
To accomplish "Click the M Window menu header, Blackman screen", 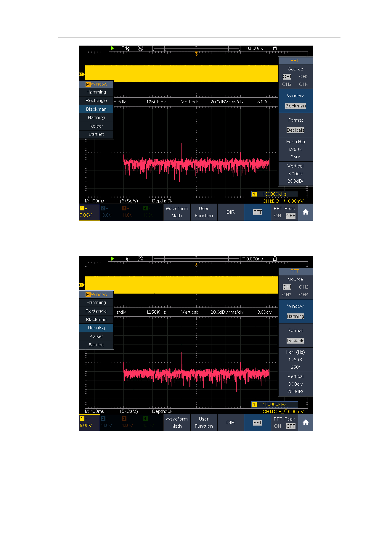I will 96,84.
